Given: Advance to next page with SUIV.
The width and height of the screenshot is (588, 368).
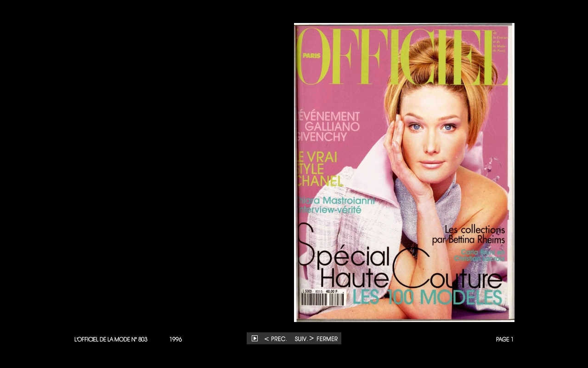Looking at the screenshot, I should (x=304, y=339).
